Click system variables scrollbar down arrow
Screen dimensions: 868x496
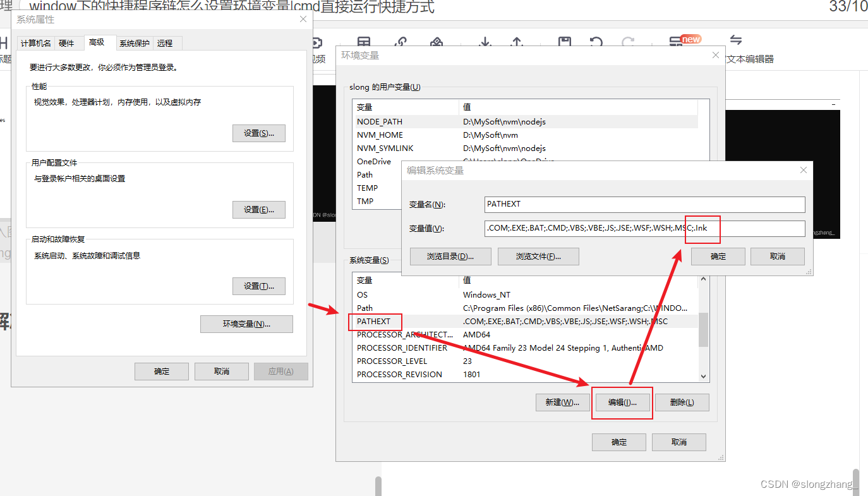704,376
